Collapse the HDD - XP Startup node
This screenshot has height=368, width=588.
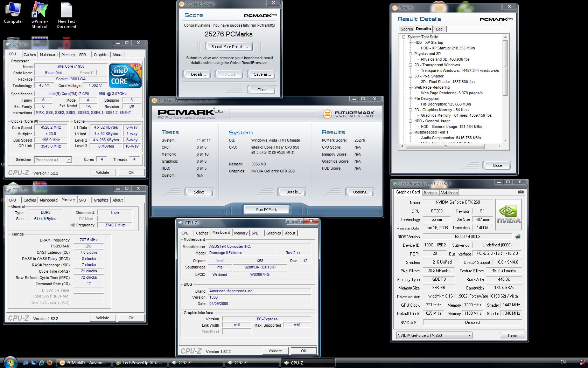pyautogui.click(x=411, y=42)
